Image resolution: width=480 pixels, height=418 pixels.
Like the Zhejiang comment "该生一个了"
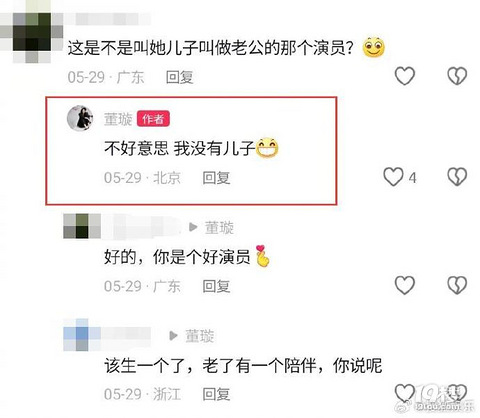(405, 393)
